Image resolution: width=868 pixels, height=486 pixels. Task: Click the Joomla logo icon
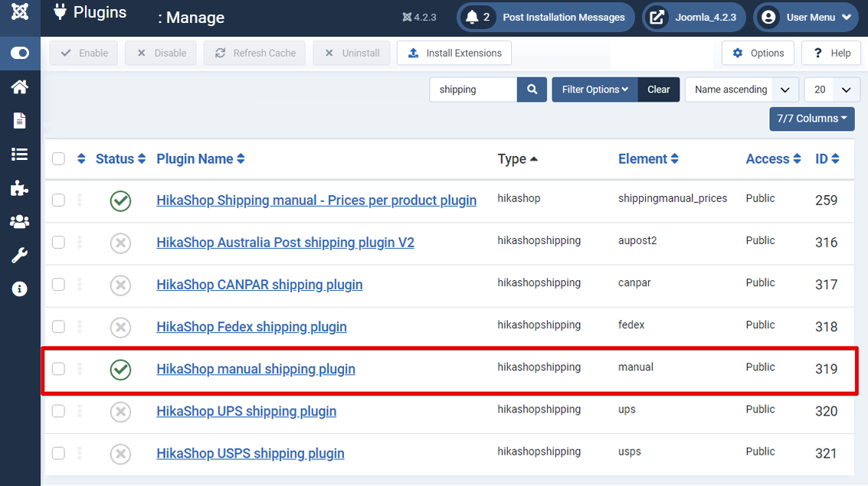(x=20, y=11)
